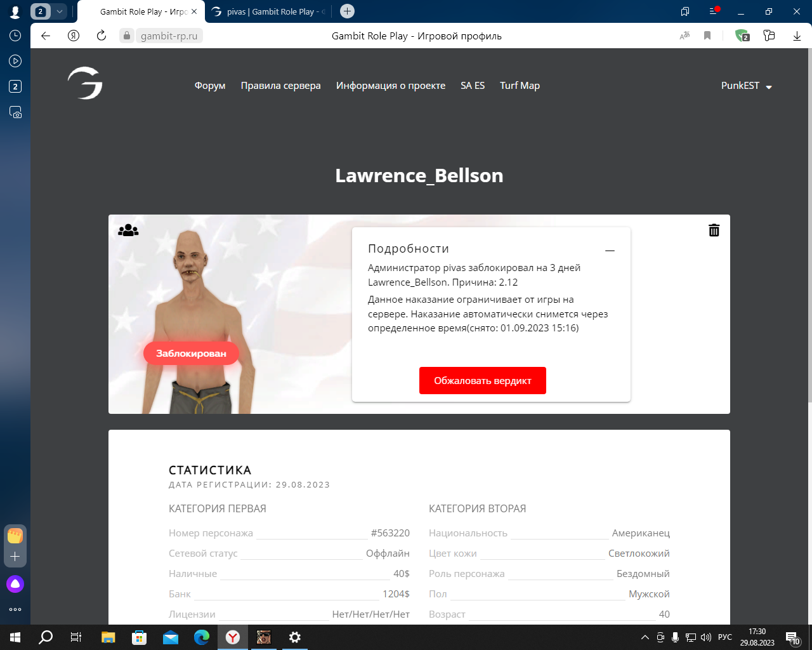Click the Gambit logo in the header
Image resolution: width=812 pixels, height=650 pixels.
click(85, 83)
